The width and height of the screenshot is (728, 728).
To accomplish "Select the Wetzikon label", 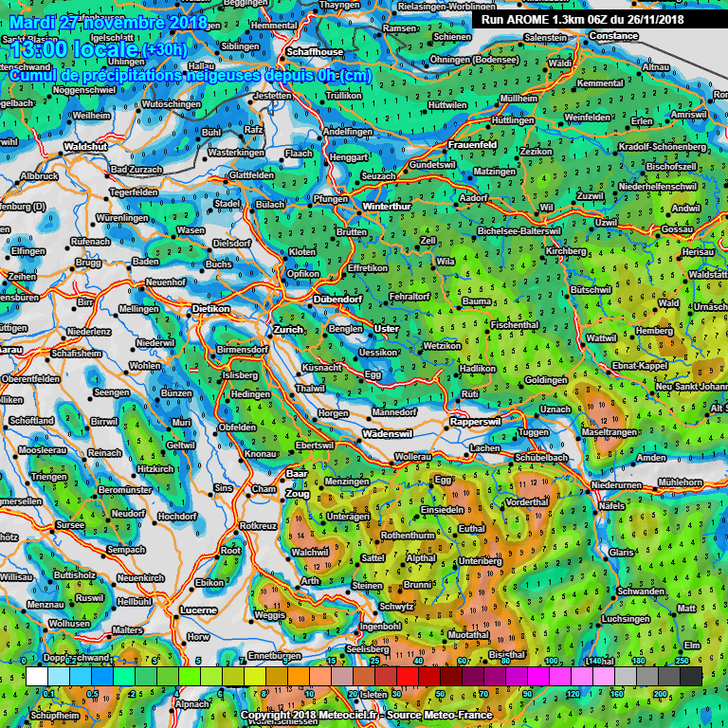I will (x=442, y=346).
